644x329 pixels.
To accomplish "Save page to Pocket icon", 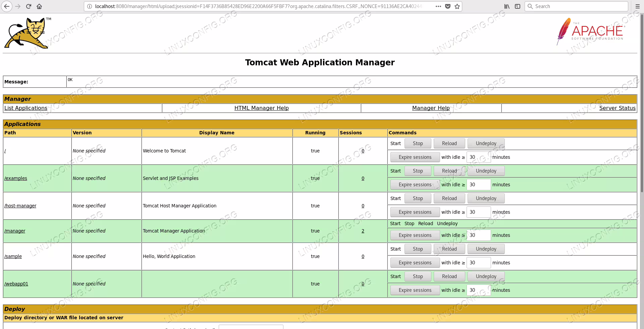I will (x=448, y=6).
